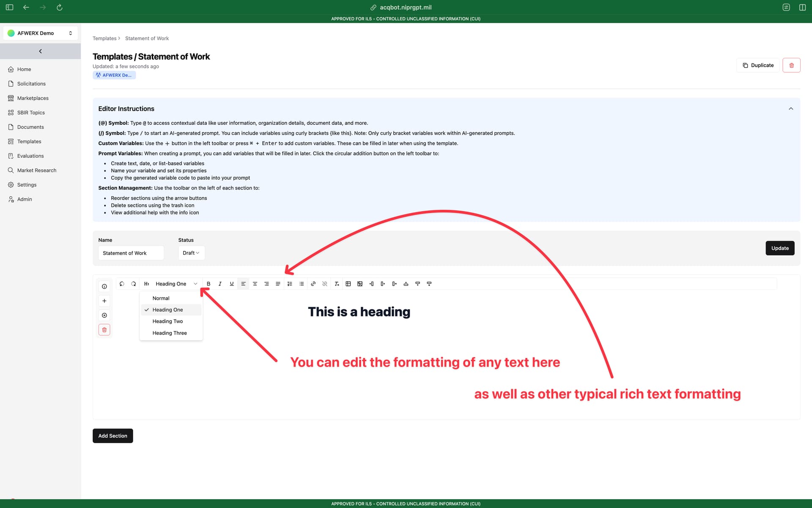Click the Duplicate button
The height and width of the screenshot is (508, 812).
tap(758, 65)
